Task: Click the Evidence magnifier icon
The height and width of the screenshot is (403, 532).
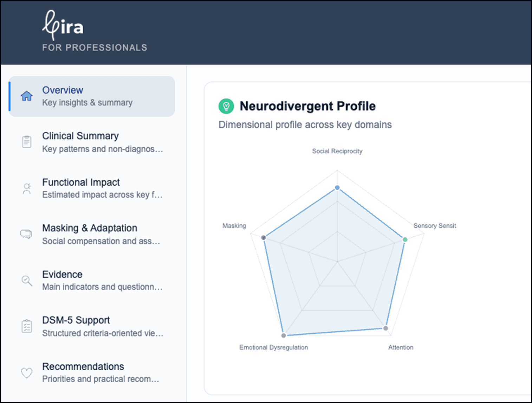Action: click(x=27, y=280)
